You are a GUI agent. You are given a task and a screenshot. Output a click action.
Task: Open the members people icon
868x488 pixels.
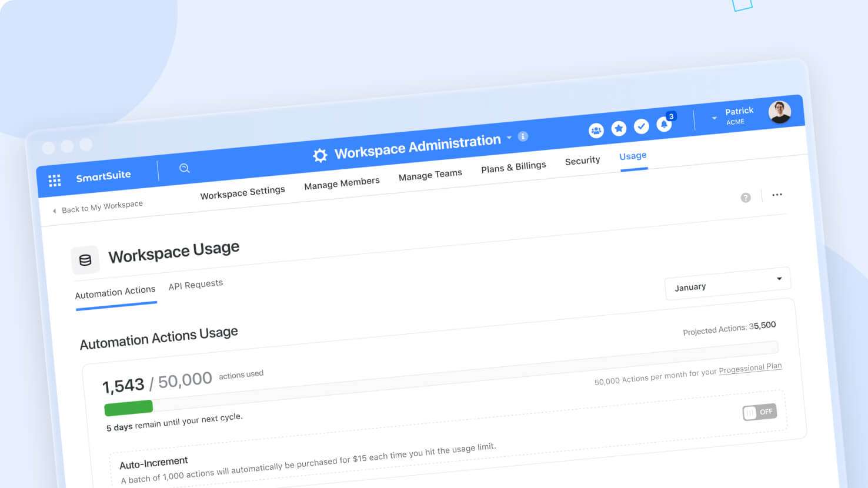point(596,131)
